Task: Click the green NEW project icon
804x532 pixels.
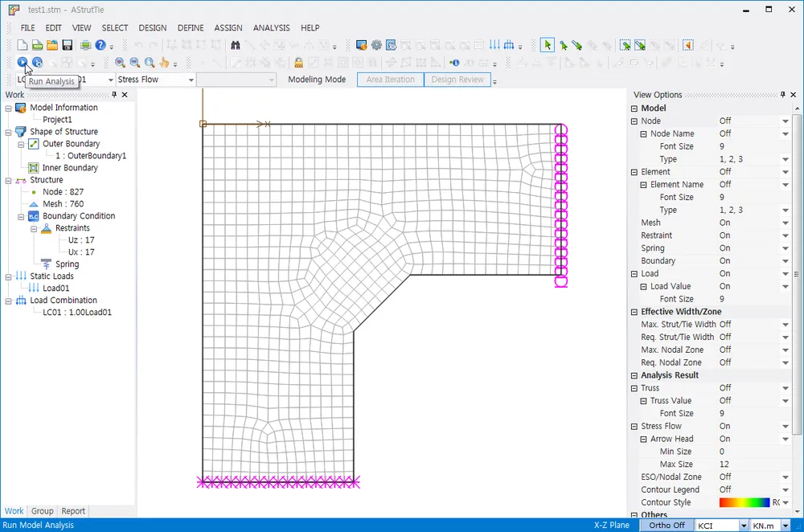Action: 38,46
